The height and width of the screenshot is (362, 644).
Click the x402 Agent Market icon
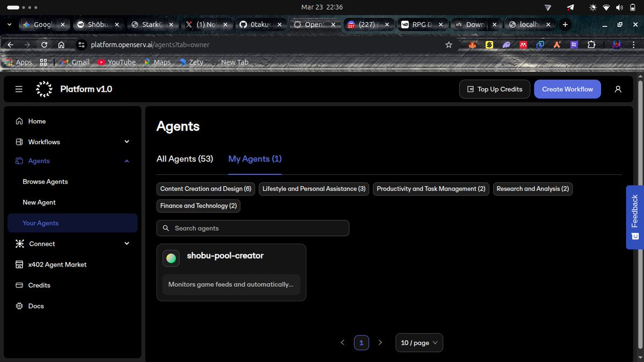pyautogui.click(x=19, y=264)
